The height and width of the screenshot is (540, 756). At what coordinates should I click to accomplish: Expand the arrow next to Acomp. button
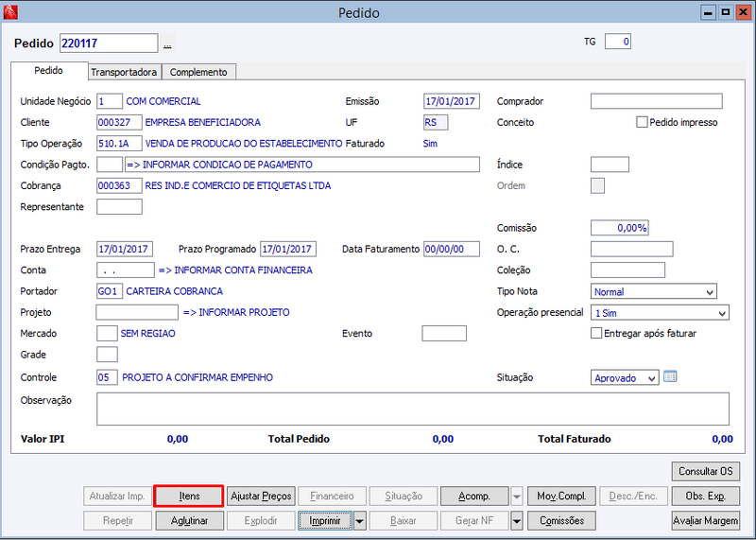516,496
